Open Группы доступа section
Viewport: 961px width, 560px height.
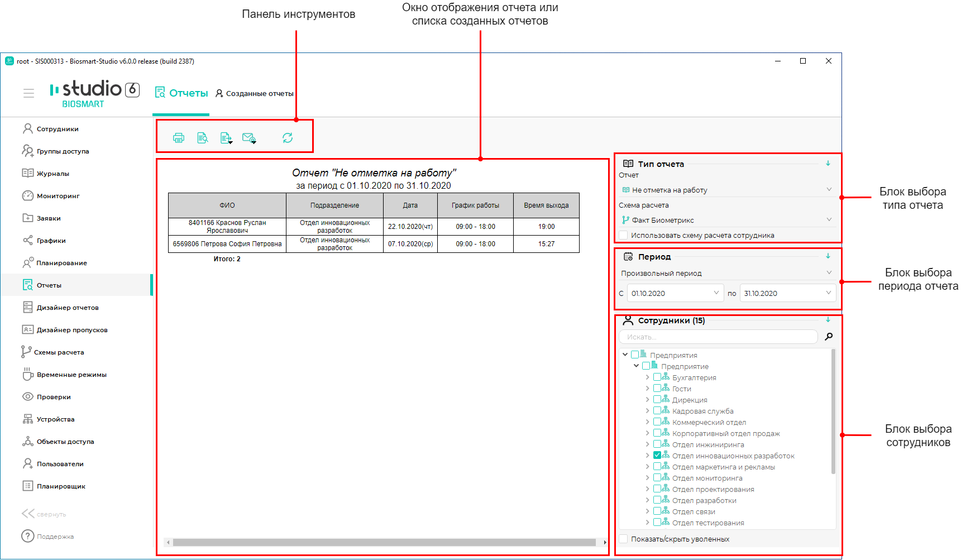click(x=63, y=151)
